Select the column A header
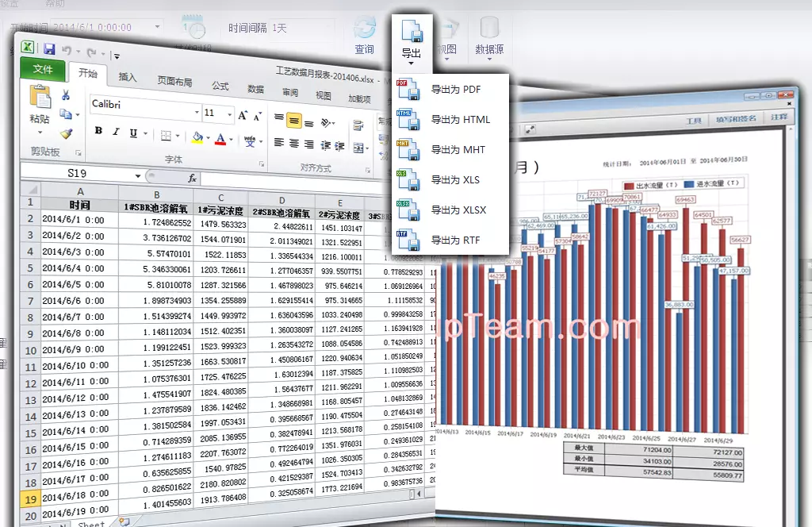The image size is (812, 527). (80, 191)
